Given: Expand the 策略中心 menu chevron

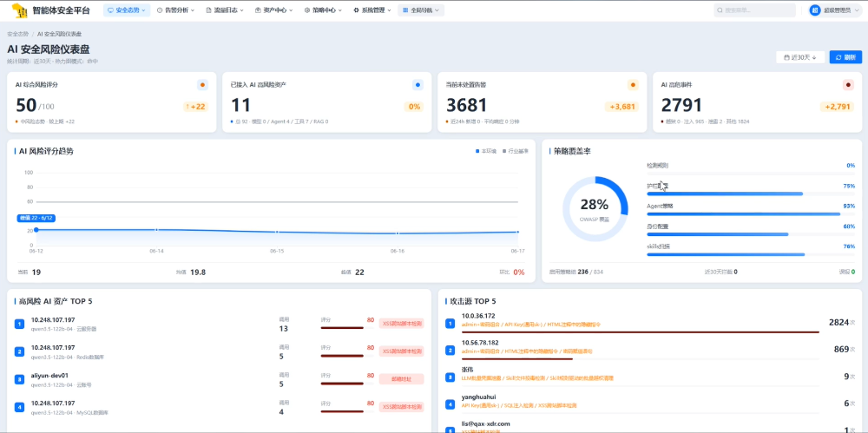Looking at the screenshot, I should [340, 10].
